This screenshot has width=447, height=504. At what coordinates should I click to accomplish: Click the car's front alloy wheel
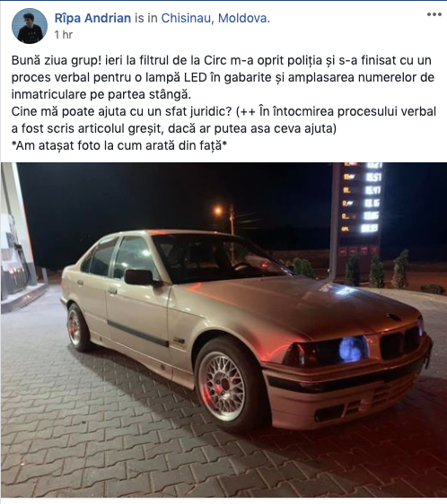(231, 385)
